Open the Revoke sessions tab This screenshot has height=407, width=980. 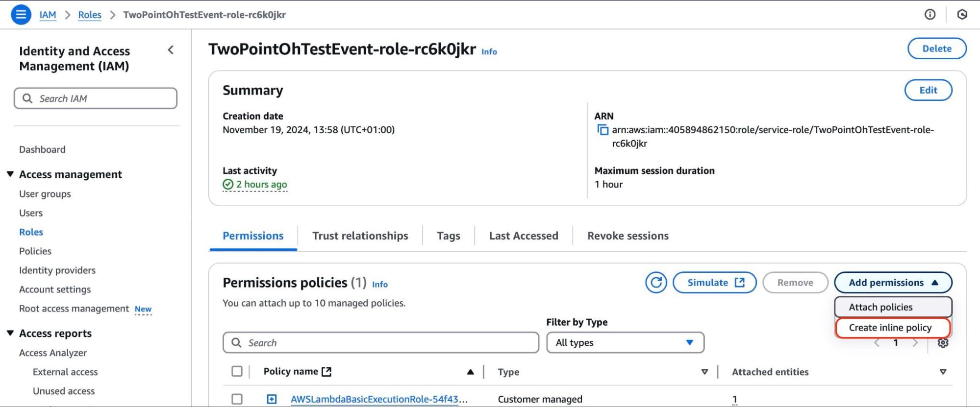click(x=628, y=236)
